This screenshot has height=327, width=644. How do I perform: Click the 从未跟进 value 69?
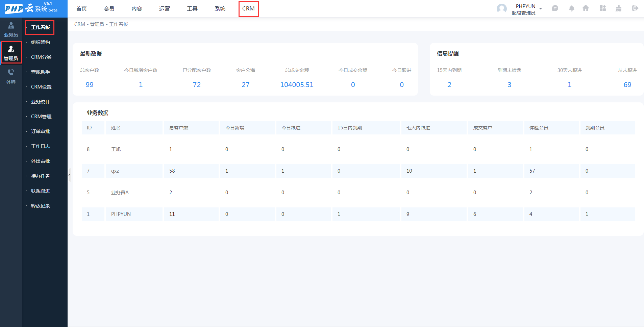tap(627, 85)
